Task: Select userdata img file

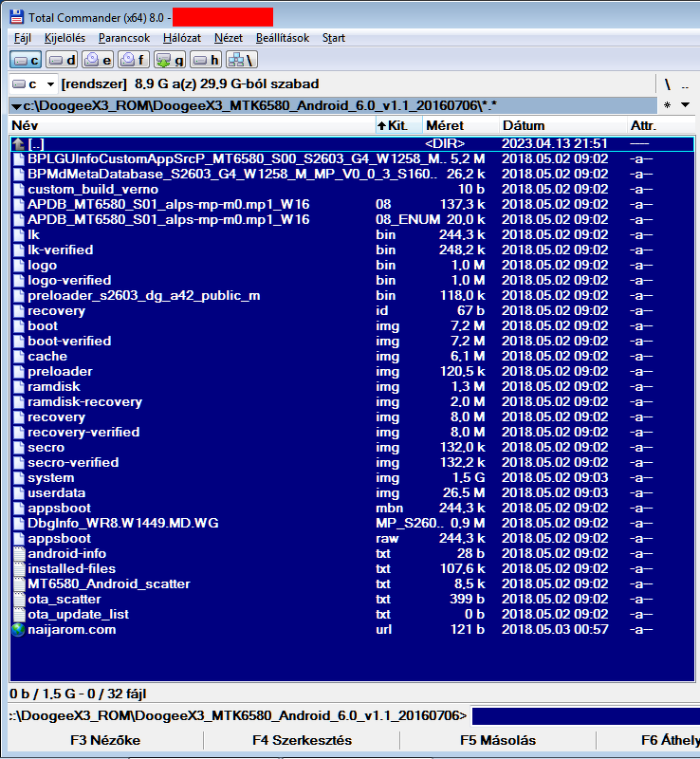Action: [353, 492]
